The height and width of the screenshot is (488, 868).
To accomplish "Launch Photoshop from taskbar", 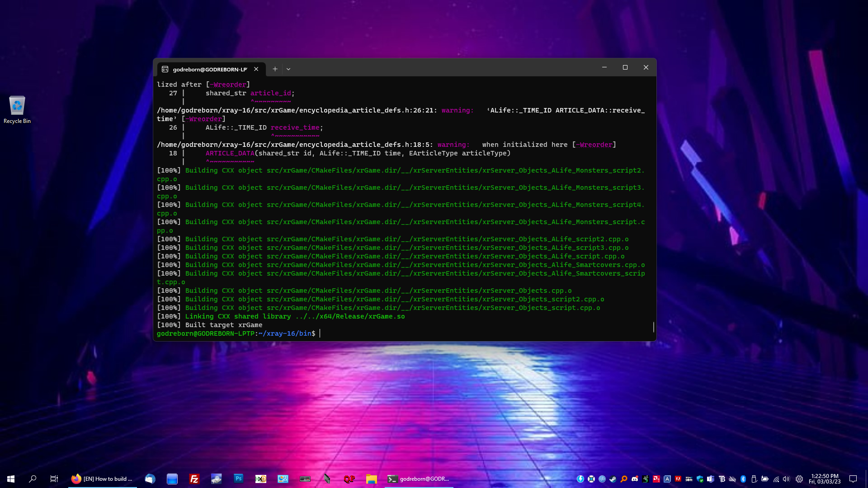I will coord(239,479).
